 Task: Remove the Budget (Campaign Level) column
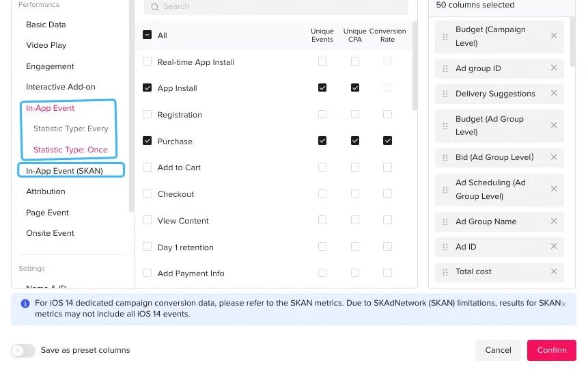(554, 36)
